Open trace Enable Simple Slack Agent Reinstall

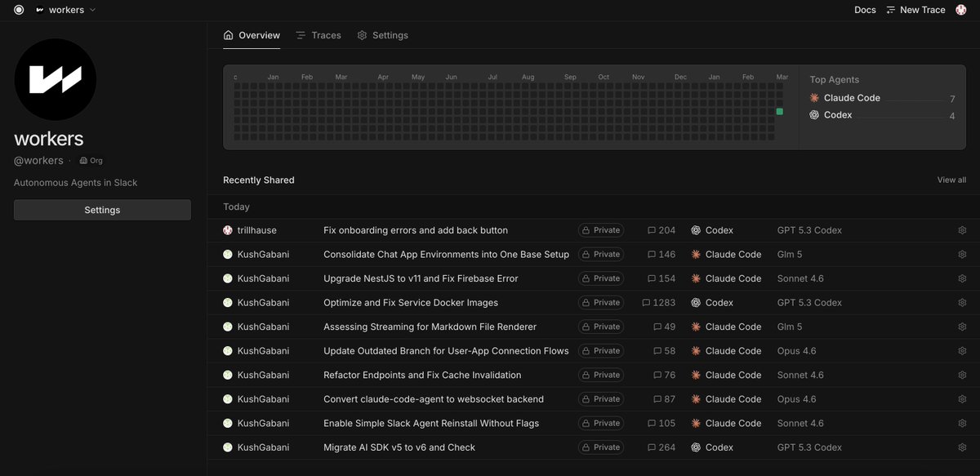tap(431, 423)
